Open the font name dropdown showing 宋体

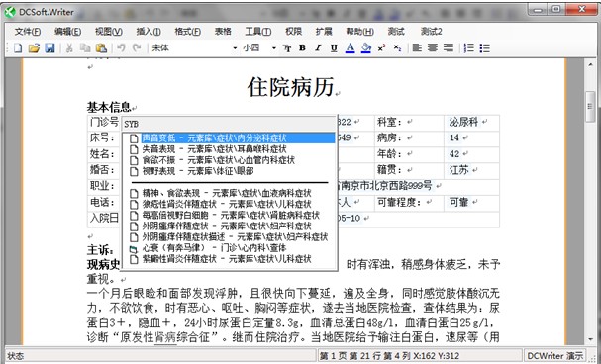tap(194, 48)
